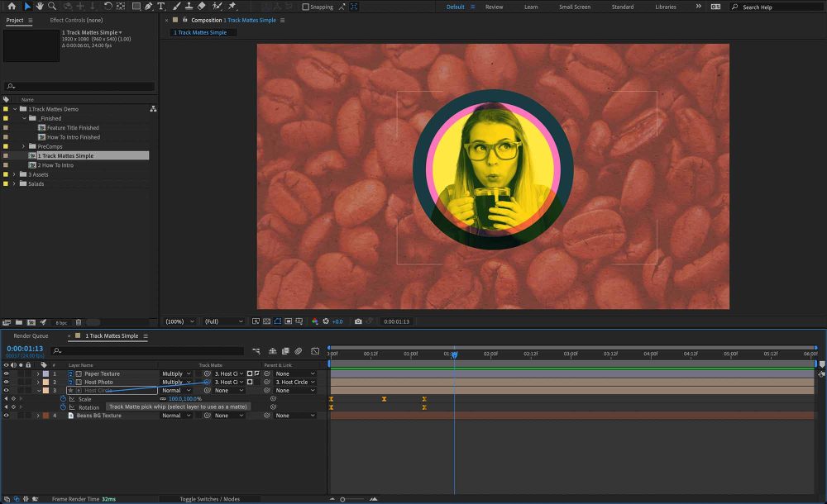Open the Multiply blend mode dropdown for Paper Texture
The height and width of the screenshot is (504, 827).
point(174,373)
